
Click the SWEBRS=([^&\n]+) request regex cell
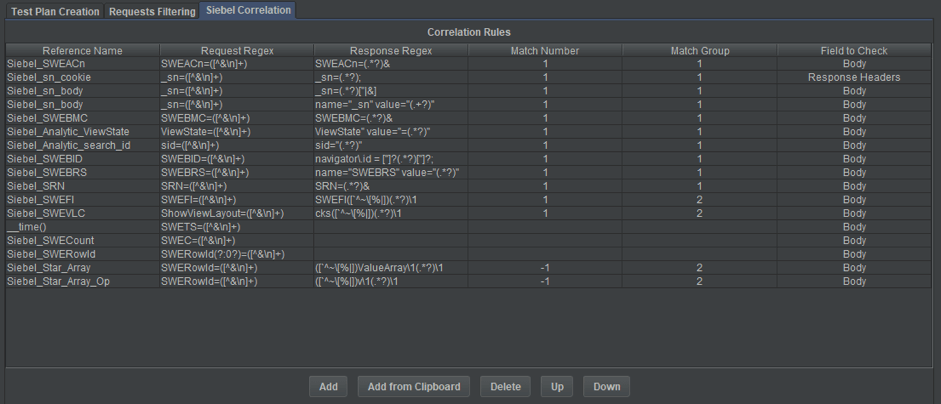pyautogui.click(x=236, y=172)
